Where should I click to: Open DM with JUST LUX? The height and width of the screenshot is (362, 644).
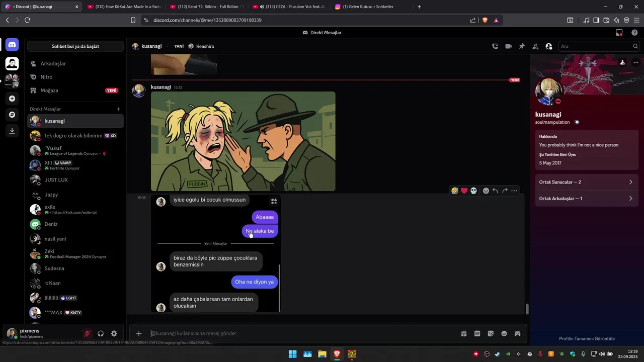click(x=75, y=179)
